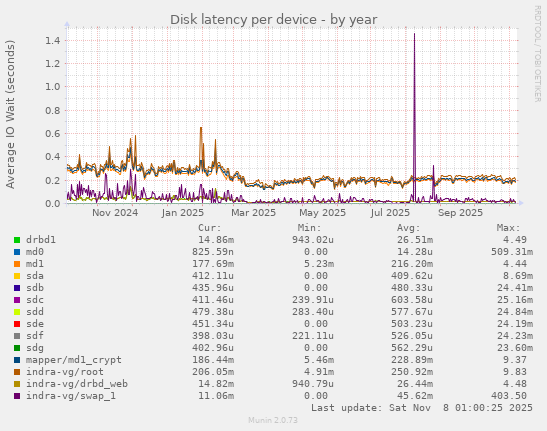Click the 0.2 y-axis value
Screen dimensions: 547x431
(x=53, y=180)
